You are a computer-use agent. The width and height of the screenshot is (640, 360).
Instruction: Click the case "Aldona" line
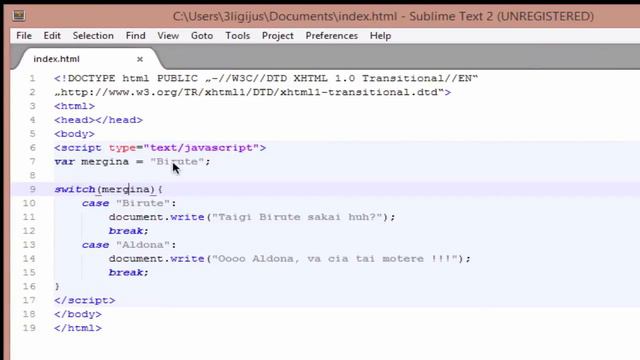tap(129, 245)
